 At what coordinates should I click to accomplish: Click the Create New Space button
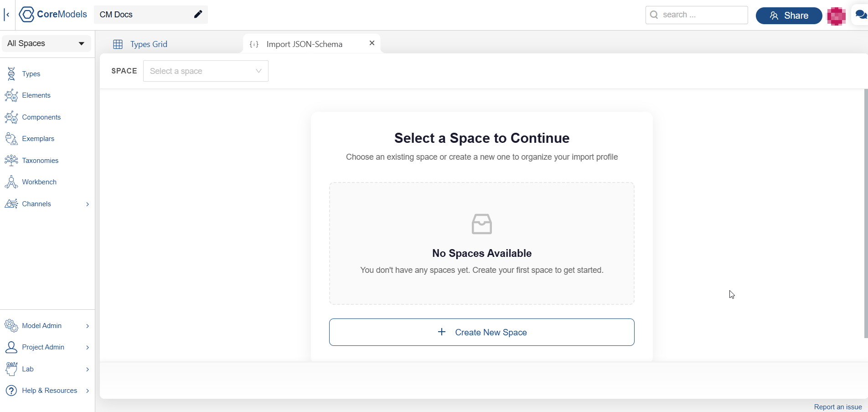(x=481, y=332)
